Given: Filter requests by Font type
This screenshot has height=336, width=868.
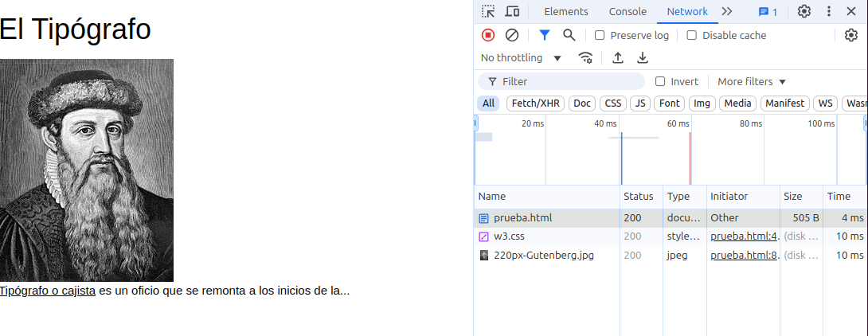Looking at the screenshot, I should point(669,104).
